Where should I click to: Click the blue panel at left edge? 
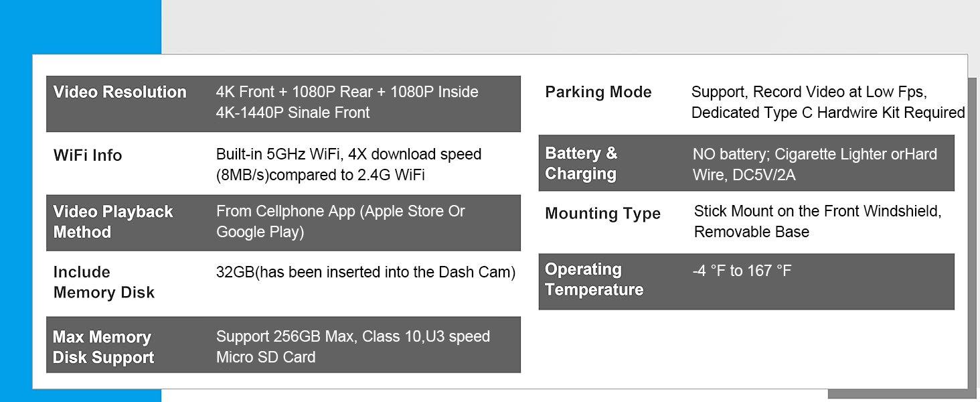point(15,201)
